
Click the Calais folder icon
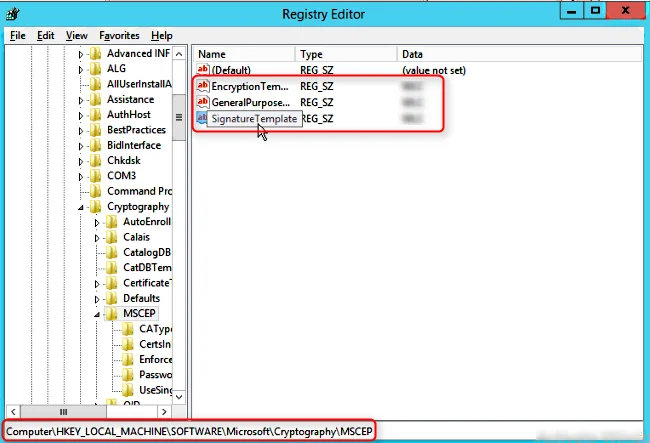(112, 237)
